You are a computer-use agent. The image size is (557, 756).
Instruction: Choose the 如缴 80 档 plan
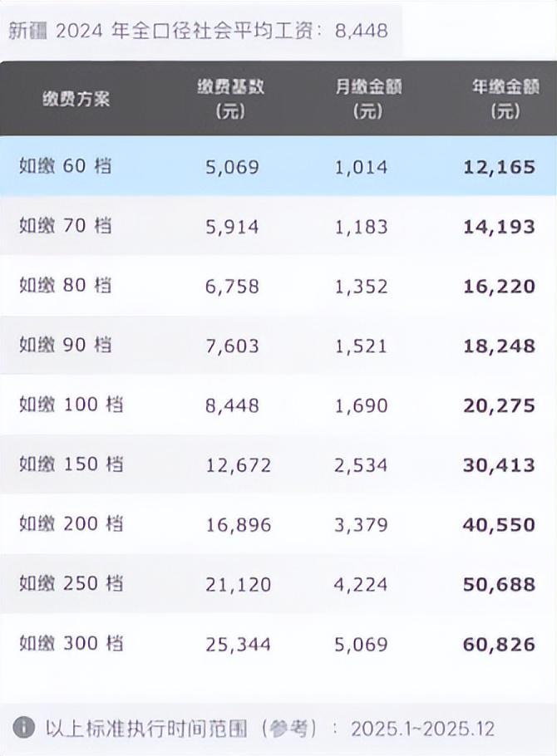[278, 286]
